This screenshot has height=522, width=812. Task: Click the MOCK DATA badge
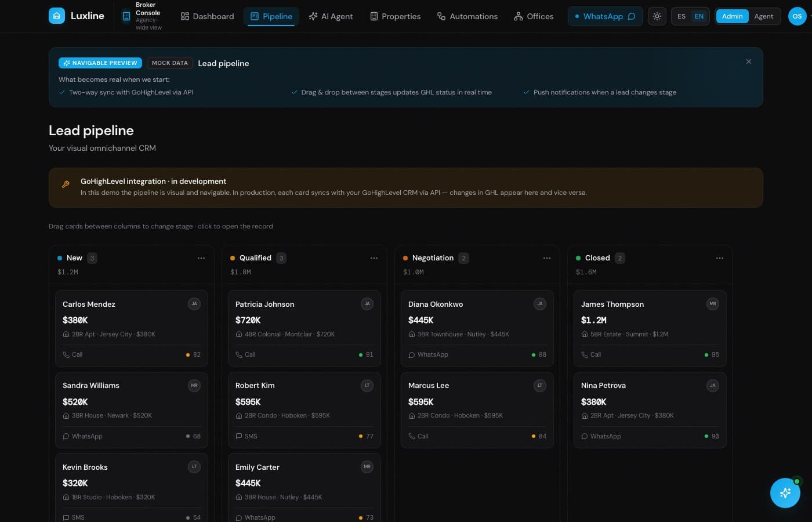[x=170, y=63]
